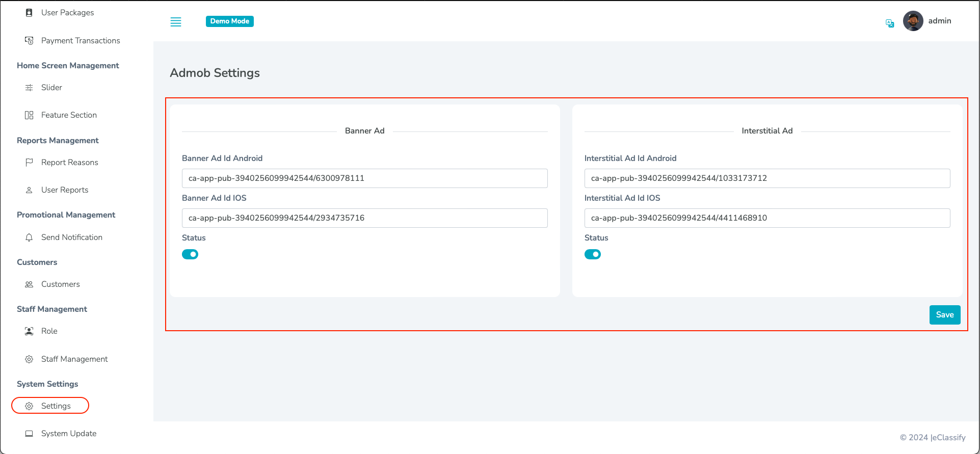Click the hamburger menu icon
The image size is (980, 454).
(x=176, y=22)
